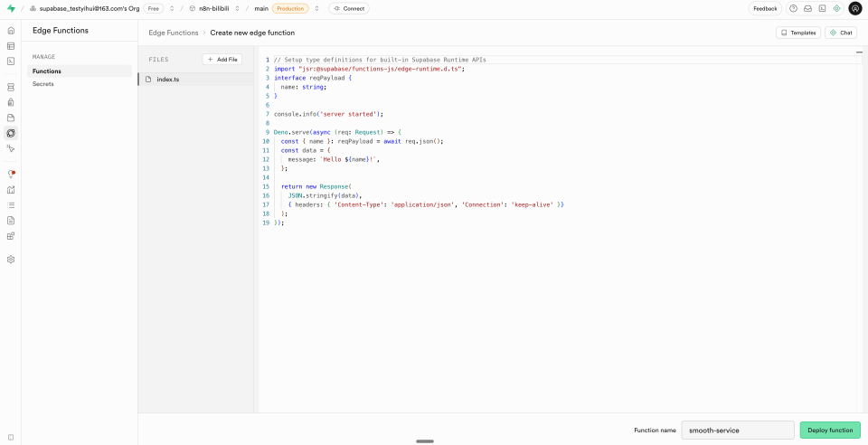Open Authentication lock icon in sidebar

click(x=11, y=102)
